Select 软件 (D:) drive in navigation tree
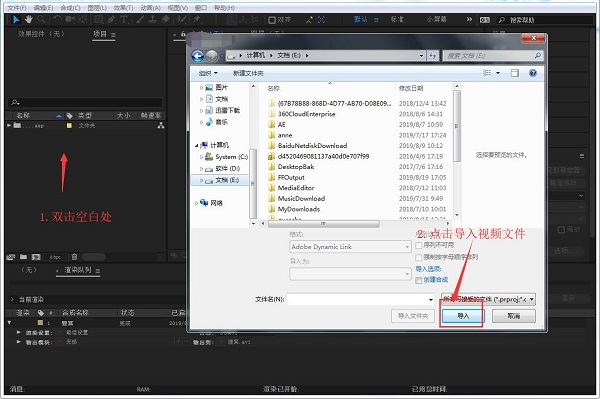The width and height of the screenshot is (600, 399). [x=227, y=168]
